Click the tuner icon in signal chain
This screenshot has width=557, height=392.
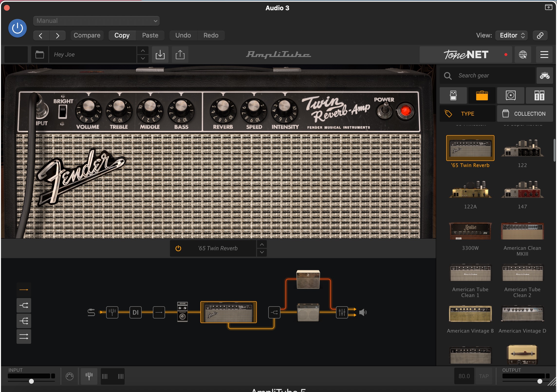point(112,312)
